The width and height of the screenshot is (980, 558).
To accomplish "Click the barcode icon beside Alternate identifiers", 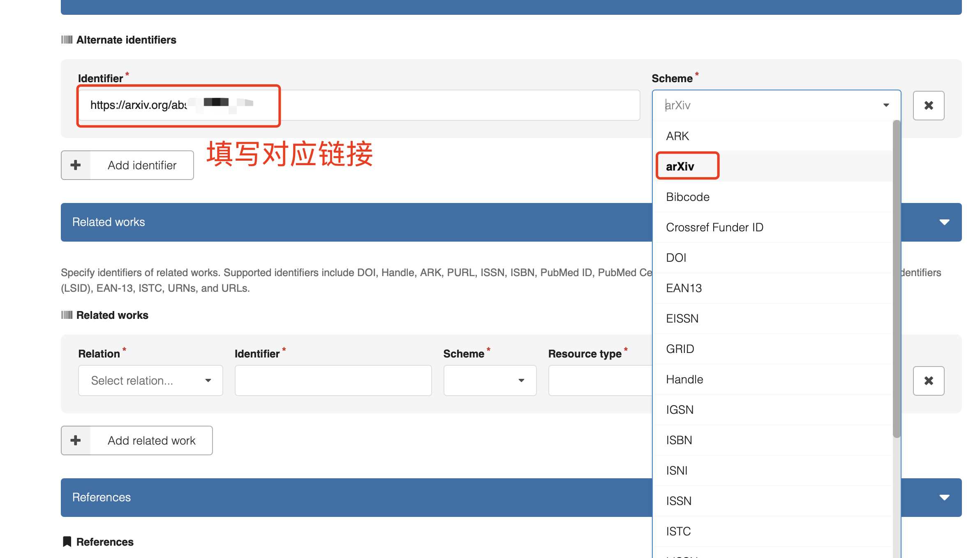I will [66, 39].
